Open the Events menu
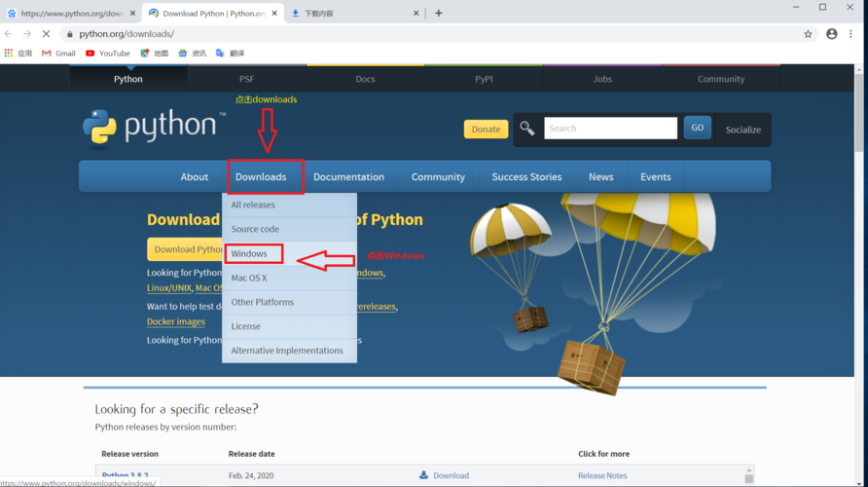868x487 pixels. 656,176
